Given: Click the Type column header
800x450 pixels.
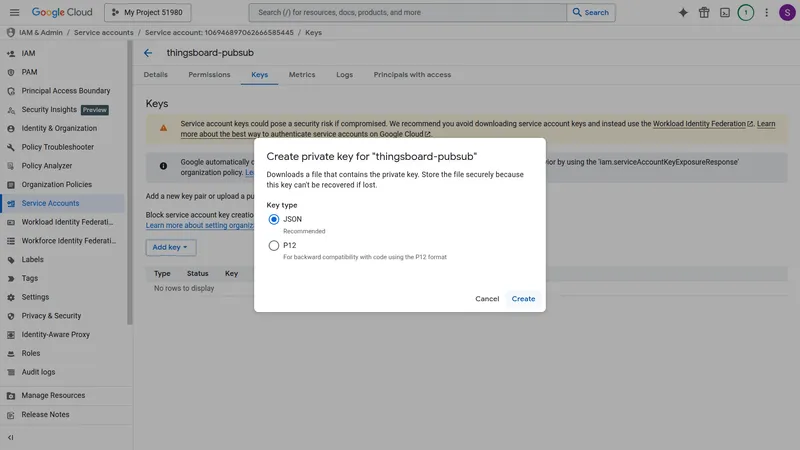Looking at the screenshot, I should pos(162,273).
